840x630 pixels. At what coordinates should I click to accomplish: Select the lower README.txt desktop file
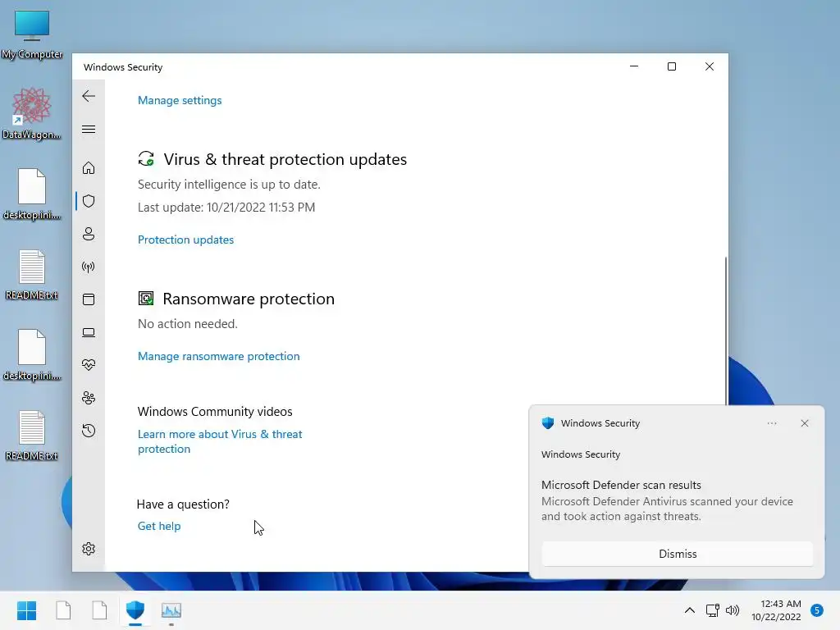(x=32, y=435)
